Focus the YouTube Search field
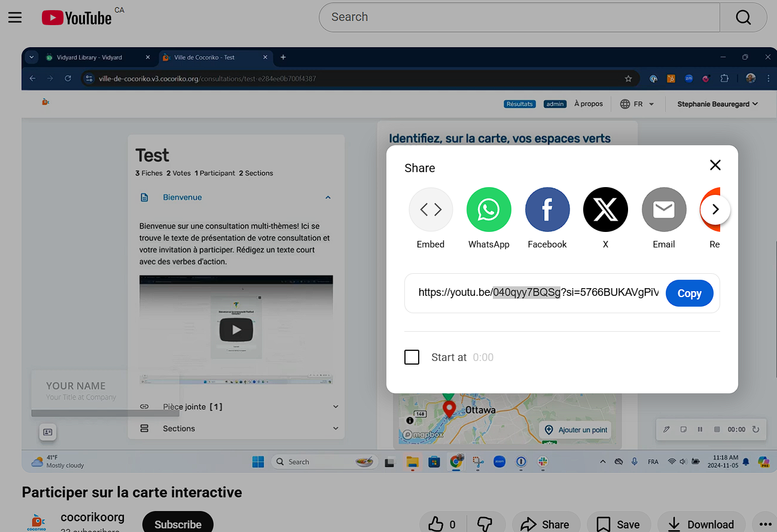The width and height of the screenshot is (777, 532). tap(519, 17)
